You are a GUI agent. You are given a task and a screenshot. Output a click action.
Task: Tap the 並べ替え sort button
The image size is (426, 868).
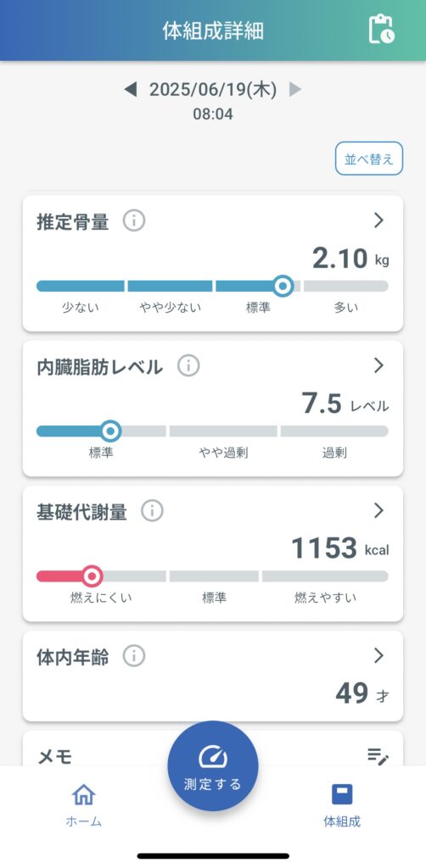(369, 159)
